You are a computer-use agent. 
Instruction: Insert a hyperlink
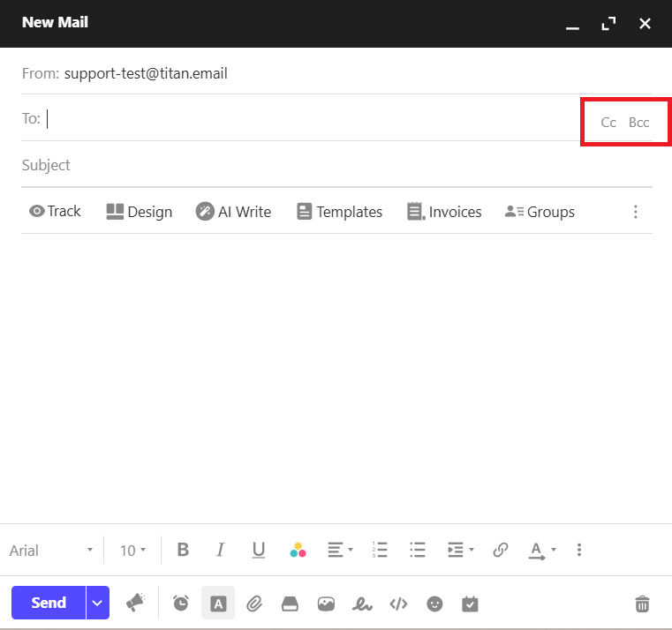click(x=500, y=550)
